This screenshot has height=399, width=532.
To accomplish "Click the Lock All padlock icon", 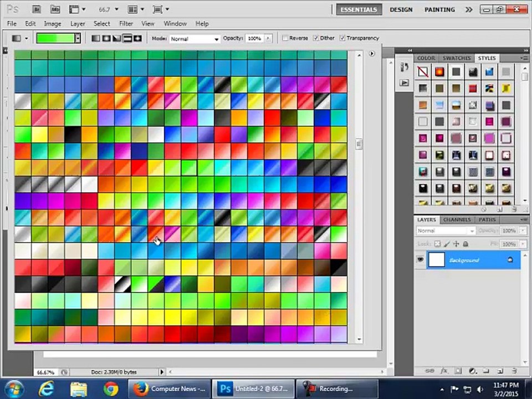I will click(465, 244).
